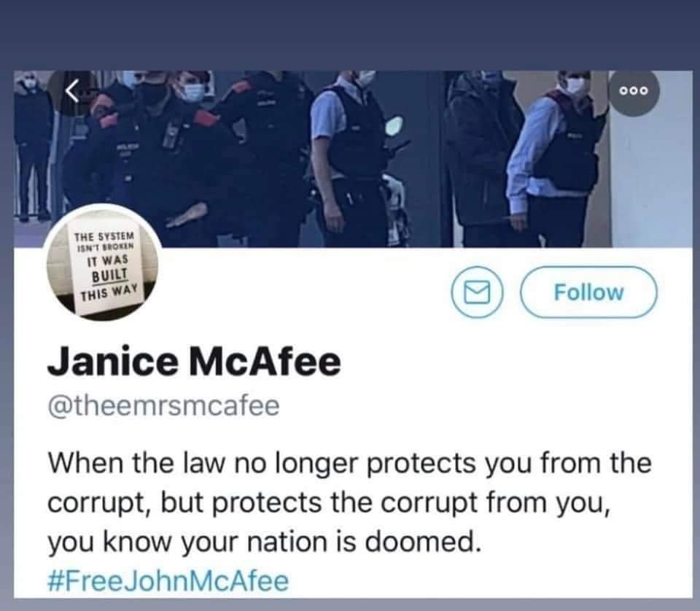This screenshot has width=700, height=611.
Task: Go back with the left arrow icon
Action: (x=73, y=91)
